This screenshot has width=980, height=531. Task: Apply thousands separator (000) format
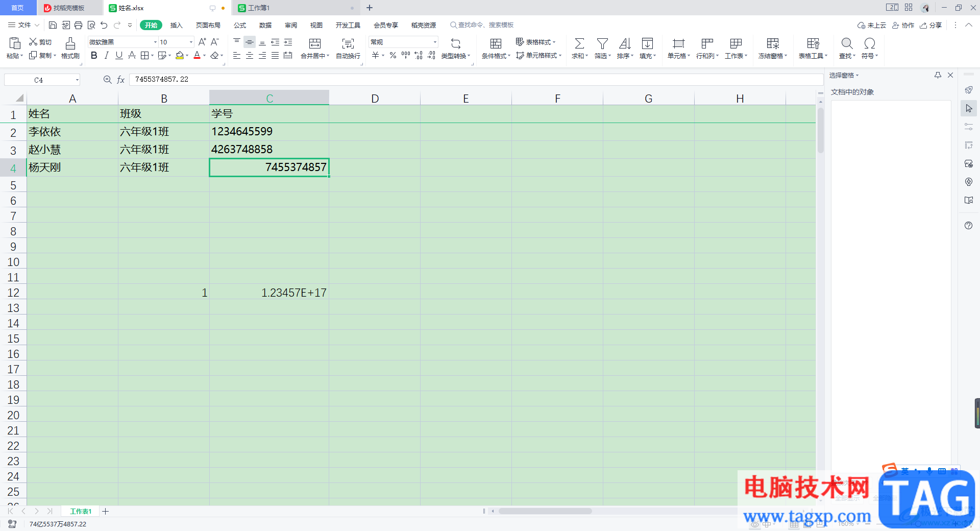pyautogui.click(x=406, y=55)
